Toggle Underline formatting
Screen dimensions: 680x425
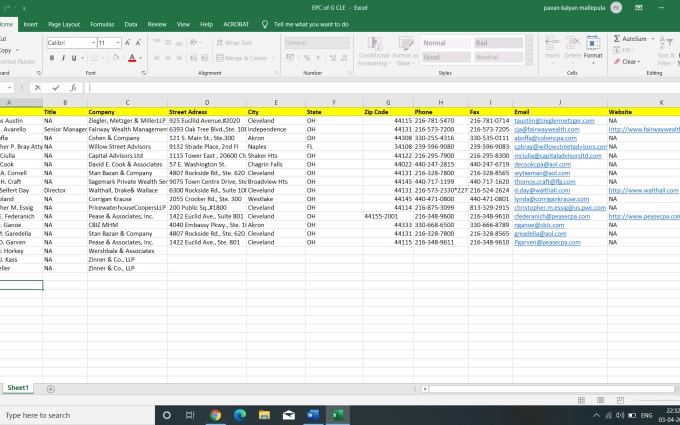[74, 58]
